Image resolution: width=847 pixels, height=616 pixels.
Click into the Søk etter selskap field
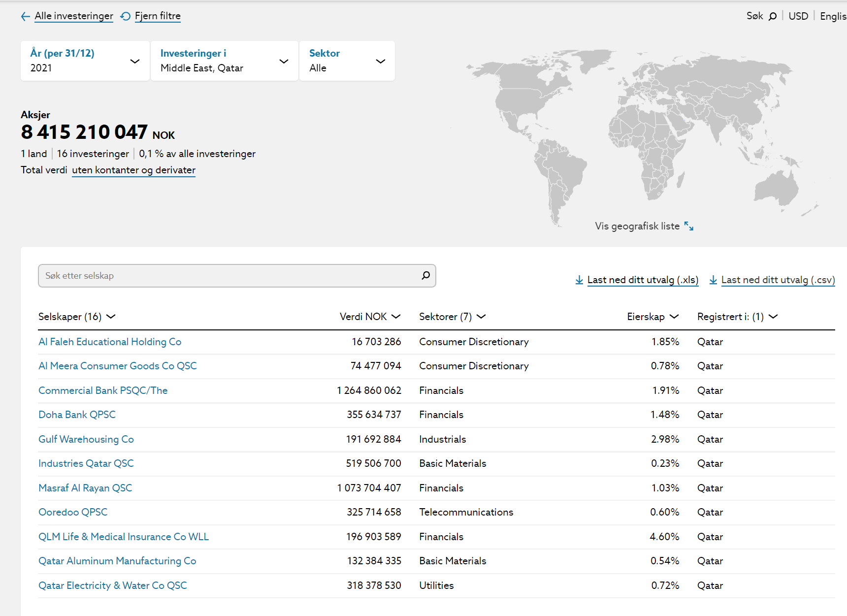tap(227, 276)
